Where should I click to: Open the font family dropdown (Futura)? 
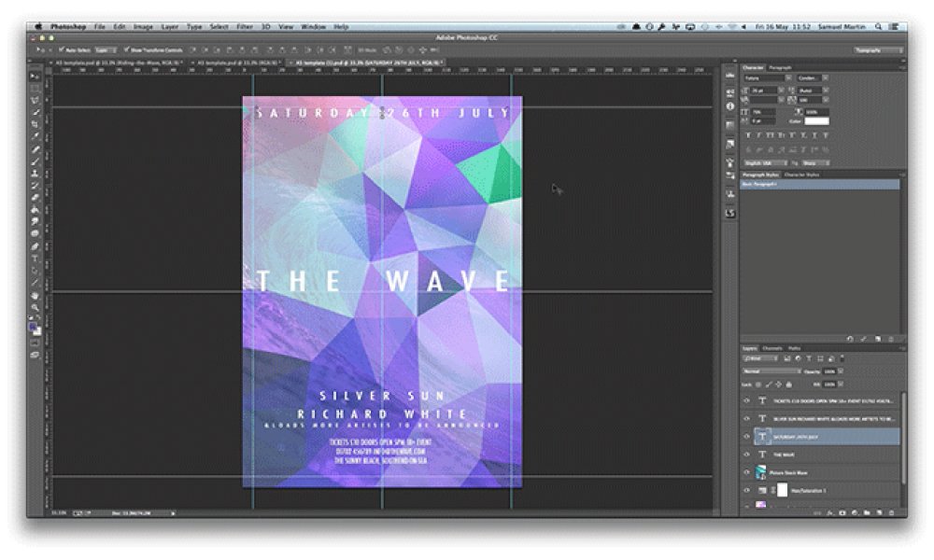coord(766,77)
